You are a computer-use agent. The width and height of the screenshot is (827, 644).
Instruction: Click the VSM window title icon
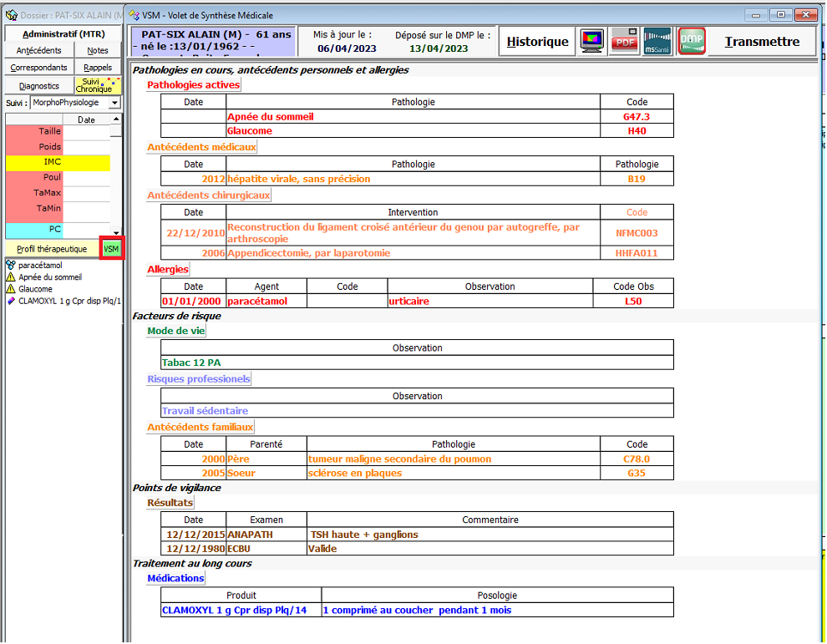(134, 15)
